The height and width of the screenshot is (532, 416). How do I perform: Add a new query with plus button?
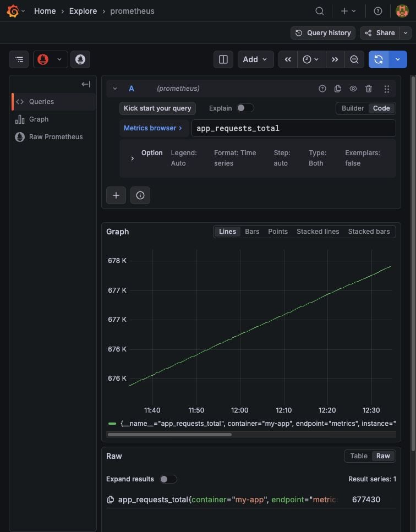pyautogui.click(x=116, y=195)
